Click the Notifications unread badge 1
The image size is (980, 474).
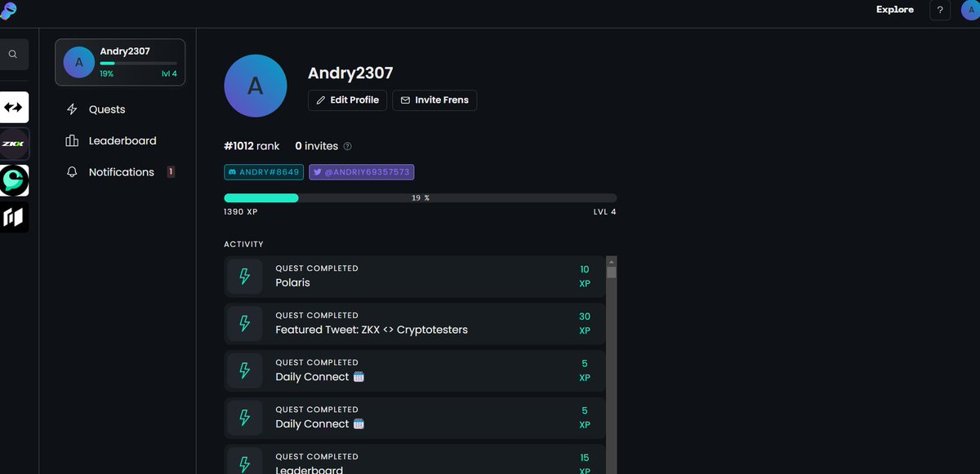tap(171, 172)
